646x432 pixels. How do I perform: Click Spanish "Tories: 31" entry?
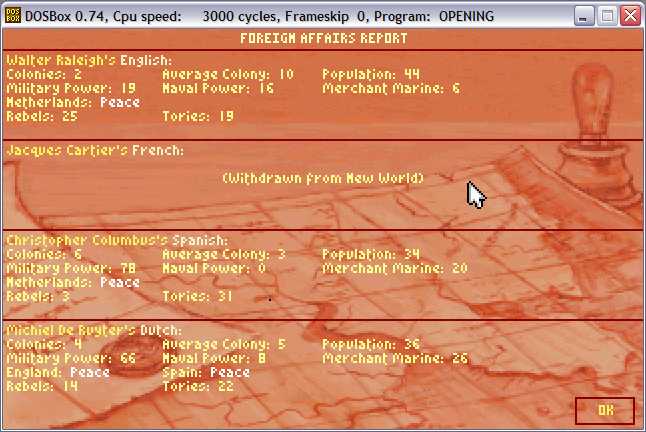(197, 297)
